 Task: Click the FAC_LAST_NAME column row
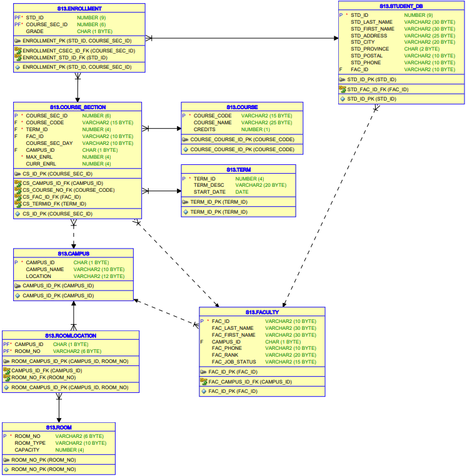pyautogui.click(x=262, y=328)
